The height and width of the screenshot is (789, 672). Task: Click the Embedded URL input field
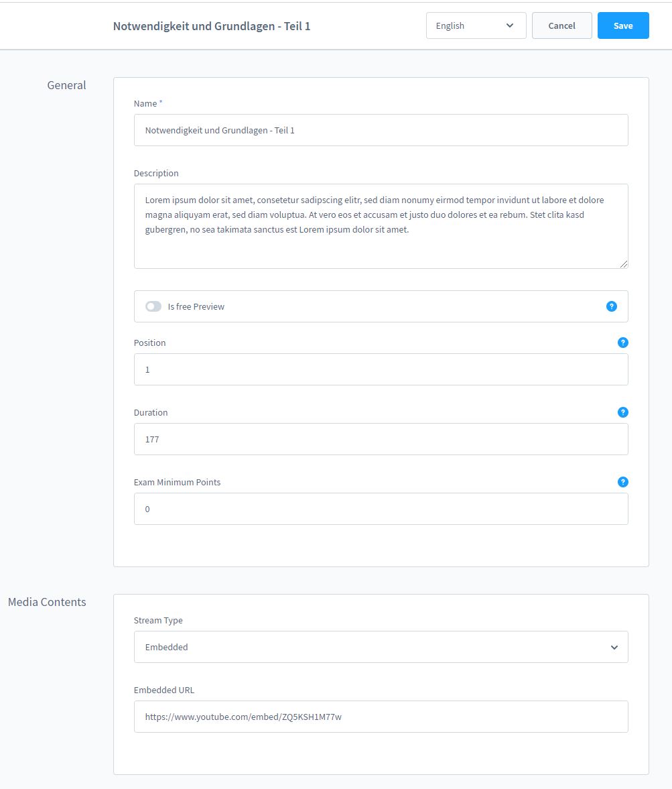coord(381,717)
